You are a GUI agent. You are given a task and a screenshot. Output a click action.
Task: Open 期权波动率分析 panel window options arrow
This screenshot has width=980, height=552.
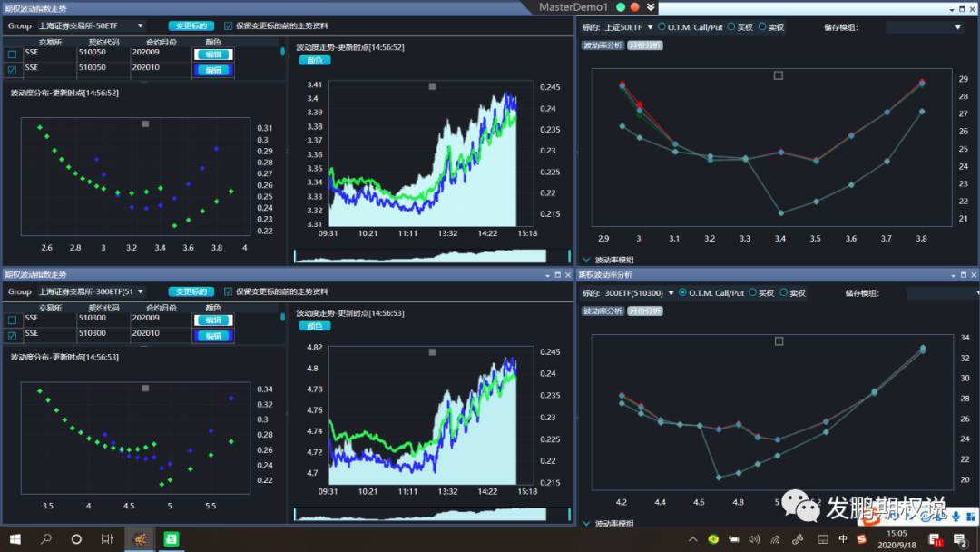pos(953,275)
